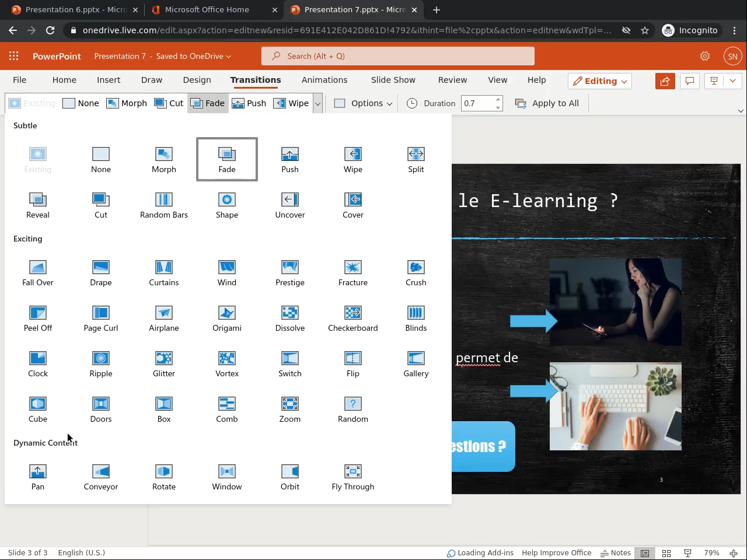Image resolution: width=747 pixels, height=560 pixels.
Task: Pick the Fly Through transition
Action: (352, 477)
